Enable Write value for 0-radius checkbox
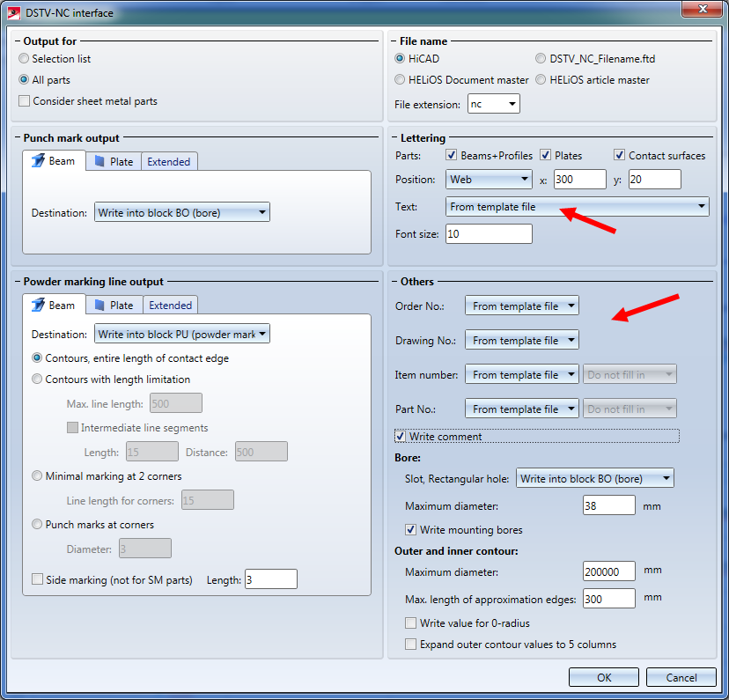This screenshot has width=729, height=700. pyautogui.click(x=410, y=623)
